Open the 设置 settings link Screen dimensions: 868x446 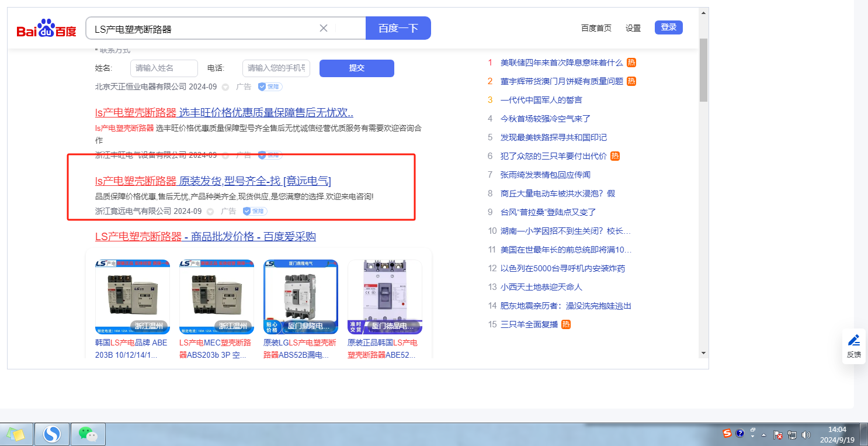633,28
